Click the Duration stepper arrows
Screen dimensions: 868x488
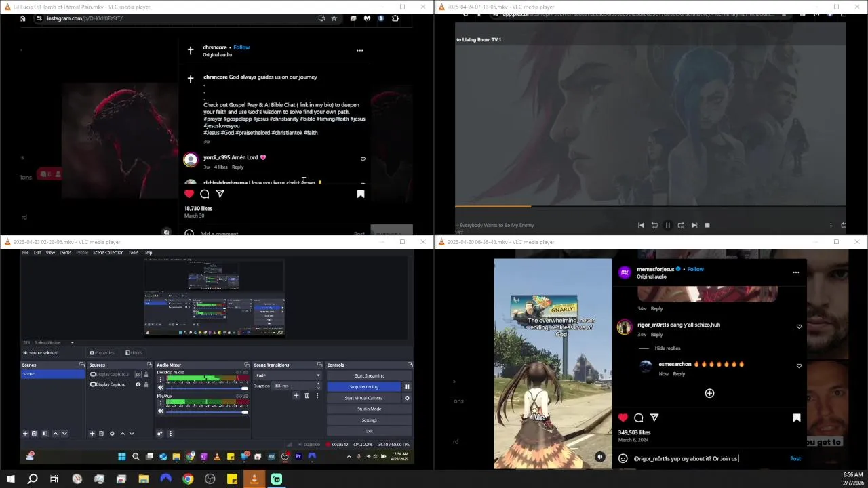click(x=318, y=386)
